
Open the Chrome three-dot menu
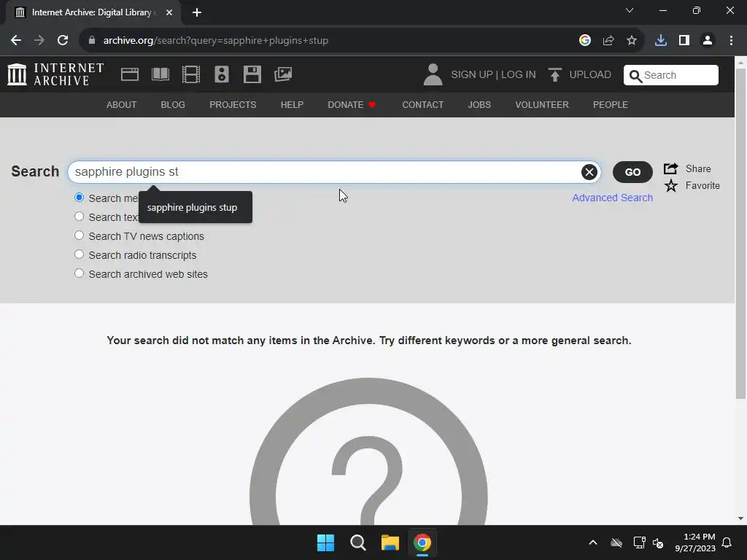point(731,41)
